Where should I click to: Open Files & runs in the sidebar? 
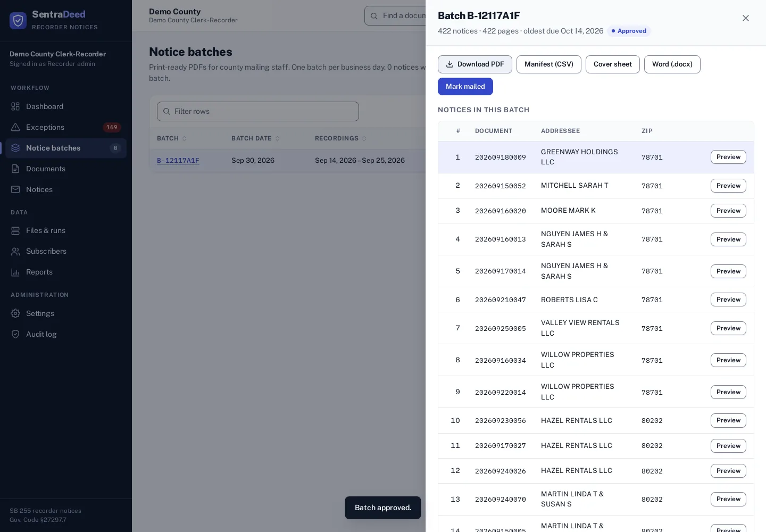[x=66, y=230]
